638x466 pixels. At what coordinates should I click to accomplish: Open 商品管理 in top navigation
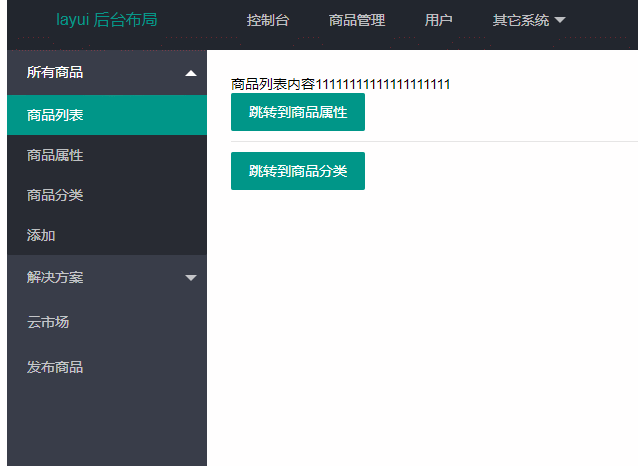(357, 20)
